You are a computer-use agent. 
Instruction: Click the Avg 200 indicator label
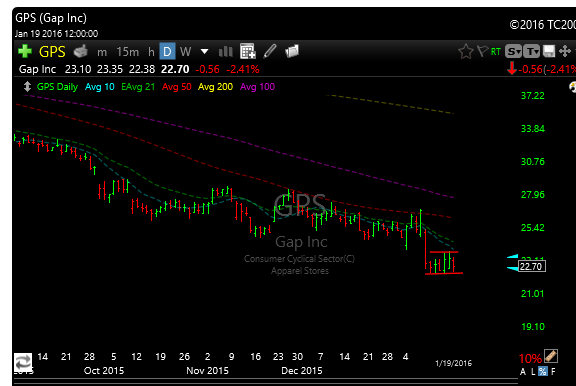coord(215,87)
